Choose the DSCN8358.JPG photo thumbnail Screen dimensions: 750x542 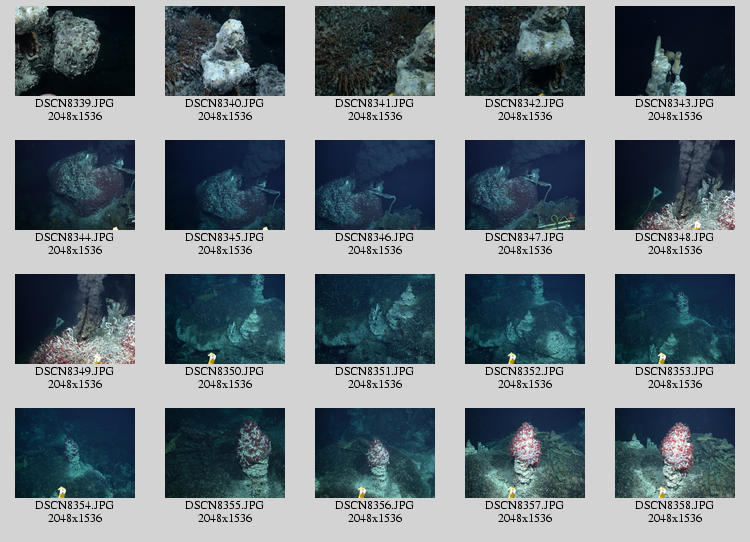click(x=675, y=453)
